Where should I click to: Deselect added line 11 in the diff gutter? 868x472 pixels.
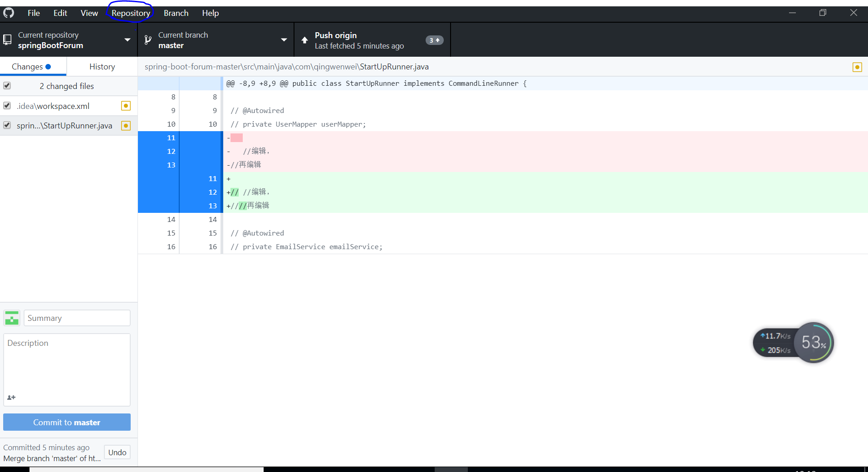pos(200,179)
